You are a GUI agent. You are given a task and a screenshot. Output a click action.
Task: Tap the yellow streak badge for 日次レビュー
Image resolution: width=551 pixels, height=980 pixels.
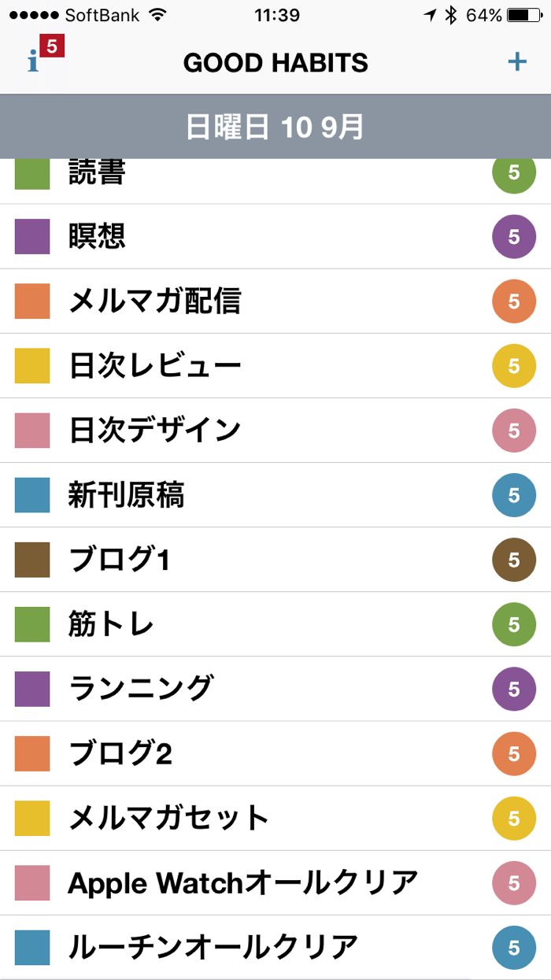513,365
